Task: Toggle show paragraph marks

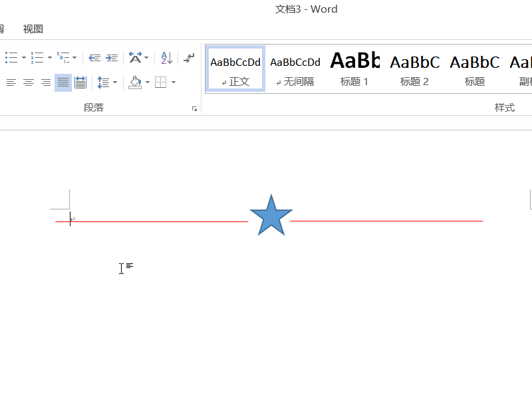Action: coord(189,58)
